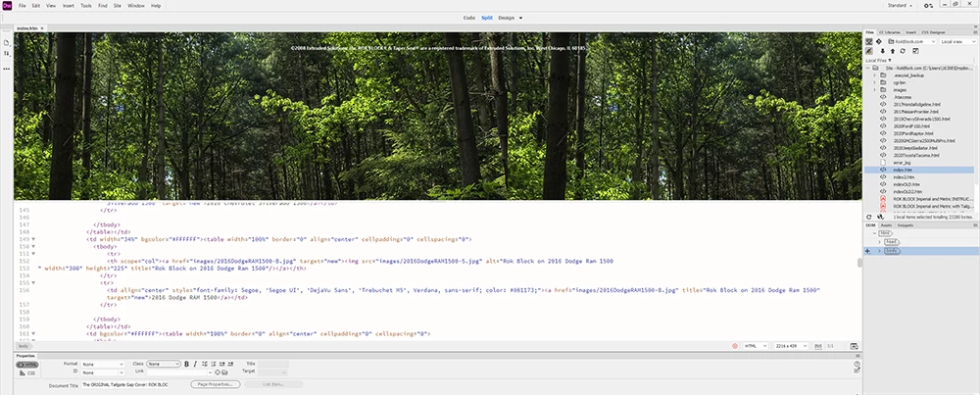Image resolution: width=980 pixels, height=395 pixels.
Task: Click the sync settings icon by Standard
Action: click(x=928, y=6)
